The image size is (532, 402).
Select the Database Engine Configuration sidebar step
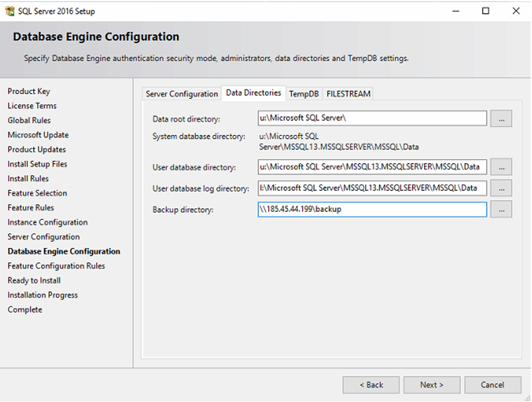coord(64,252)
